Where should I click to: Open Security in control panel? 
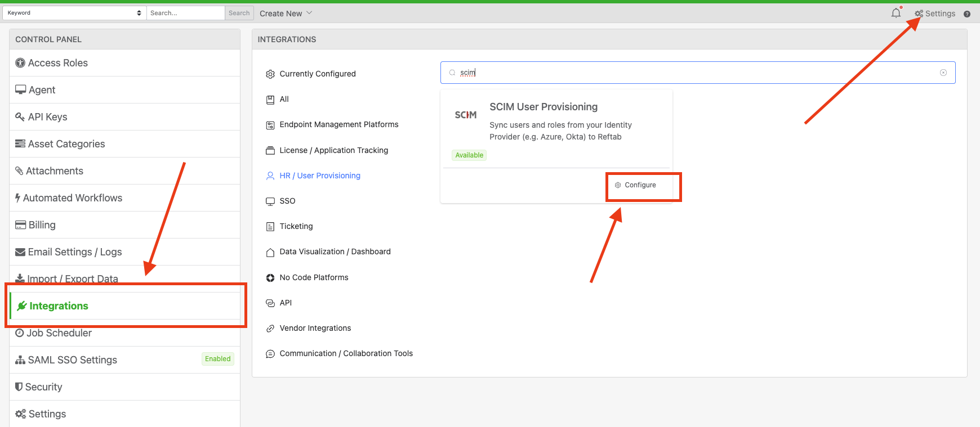point(124,387)
